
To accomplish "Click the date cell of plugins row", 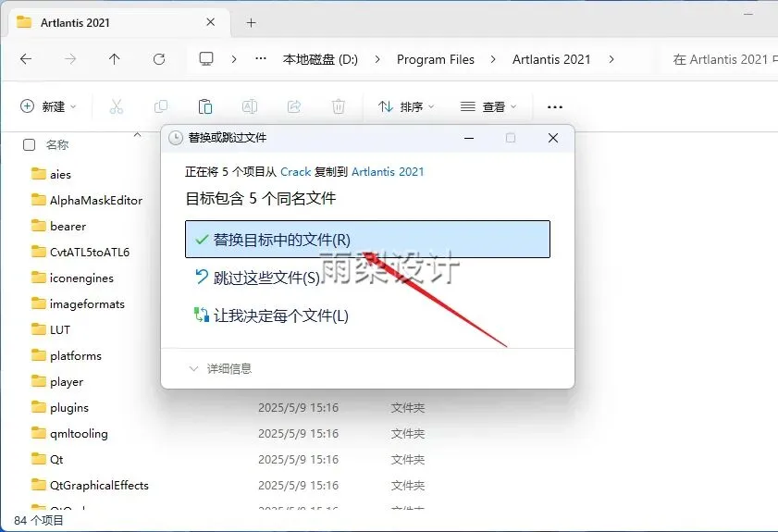I will 298,407.
